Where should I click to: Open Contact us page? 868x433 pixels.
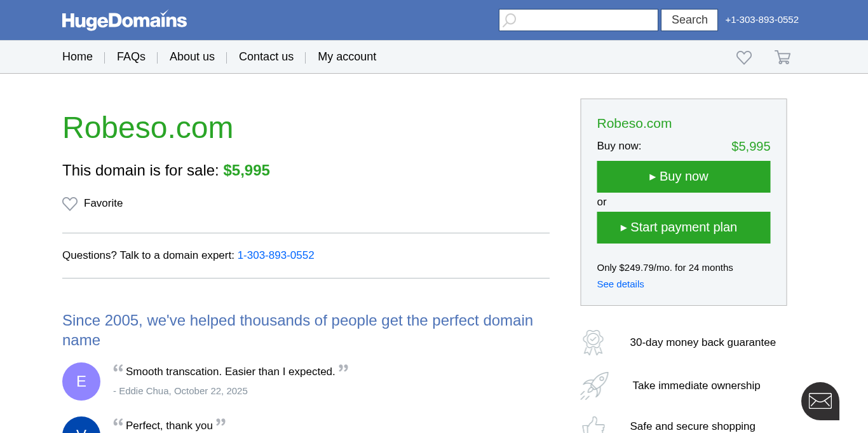coord(266,57)
